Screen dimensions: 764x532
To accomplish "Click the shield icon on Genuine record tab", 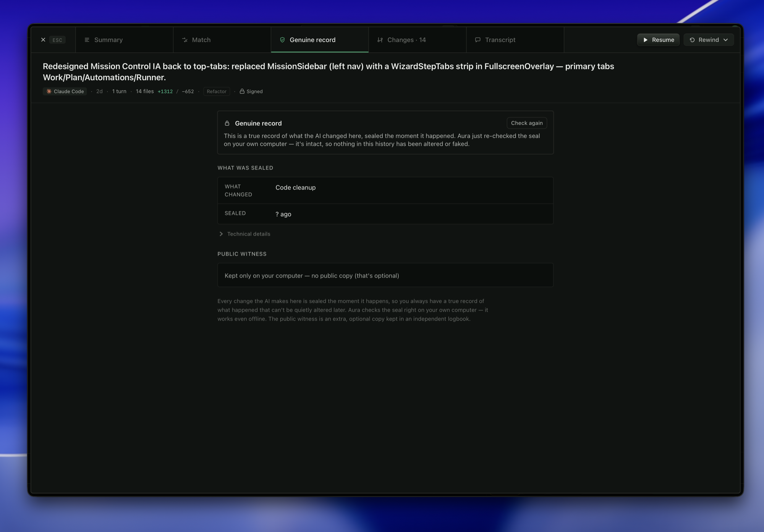I will [282, 40].
